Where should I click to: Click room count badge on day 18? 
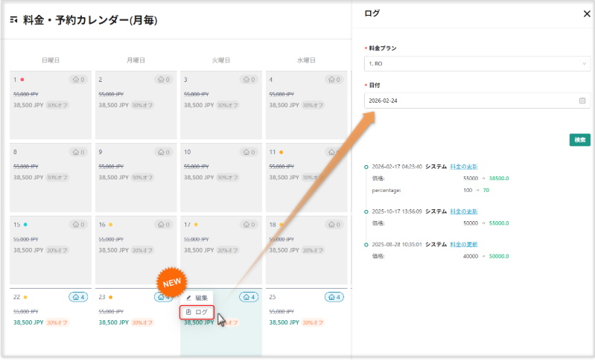click(334, 225)
